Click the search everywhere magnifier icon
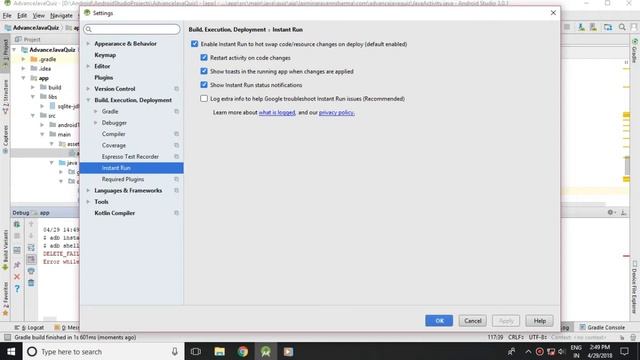Screen dimensions: 640x360 pyautogui.click(x=622, y=27)
